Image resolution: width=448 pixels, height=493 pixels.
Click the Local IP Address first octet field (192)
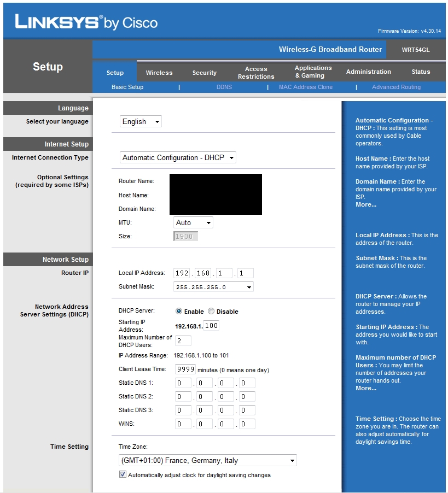click(182, 273)
